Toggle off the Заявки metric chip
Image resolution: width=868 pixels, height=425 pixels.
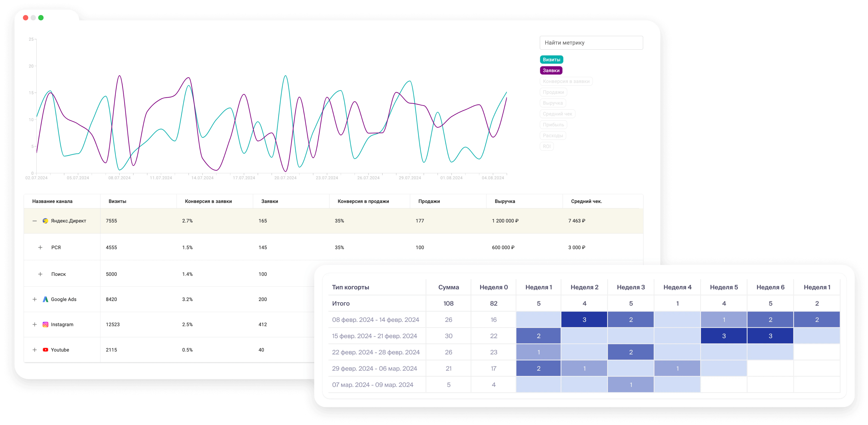coord(552,70)
